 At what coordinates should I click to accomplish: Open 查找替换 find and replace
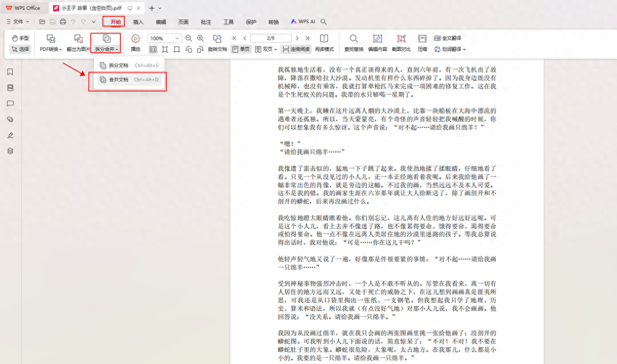point(354,43)
